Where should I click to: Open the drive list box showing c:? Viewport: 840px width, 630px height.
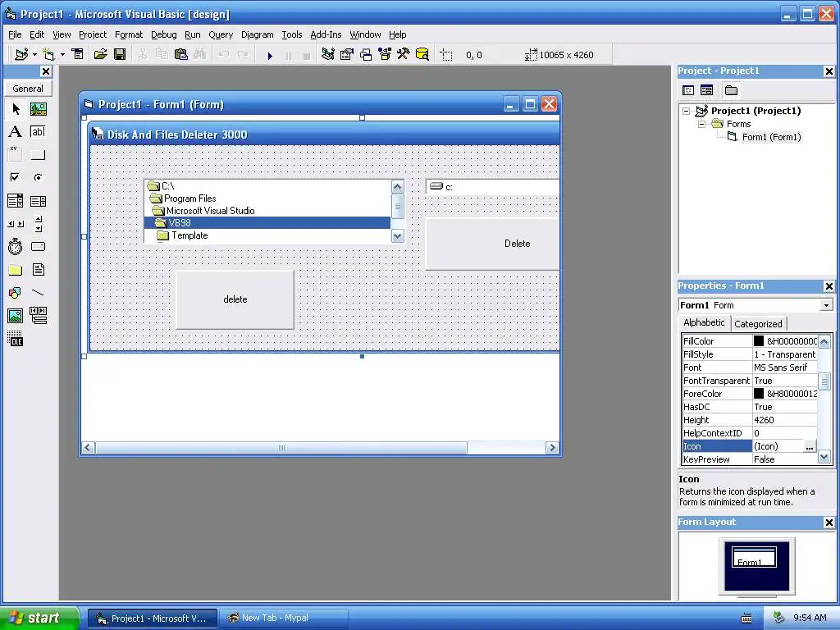pos(493,187)
